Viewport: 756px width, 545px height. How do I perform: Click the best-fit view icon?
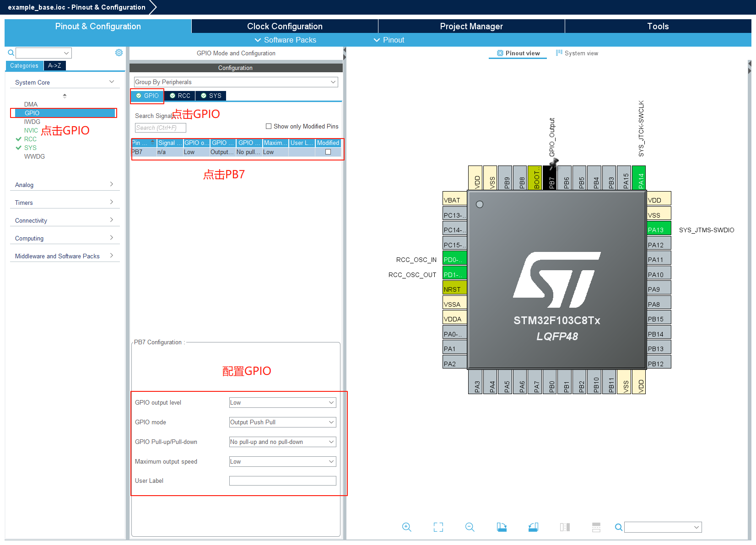pyautogui.click(x=438, y=527)
